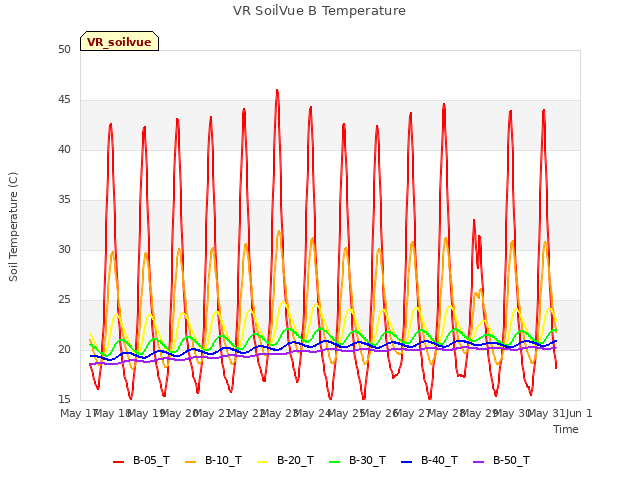
Task: Click the y-axis value 25
Action: tap(64, 300)
